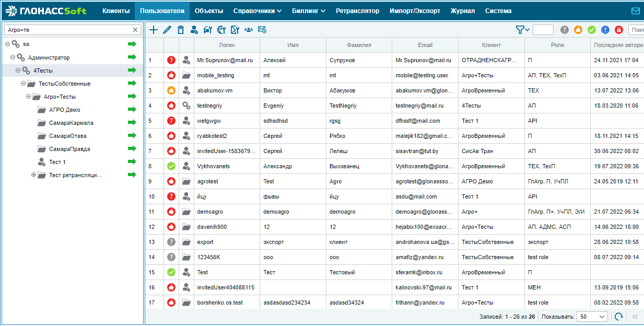The image size is (644, 326).
Task: Select the borshenko.os.test login cell
Action: click(x=227, y=302)
